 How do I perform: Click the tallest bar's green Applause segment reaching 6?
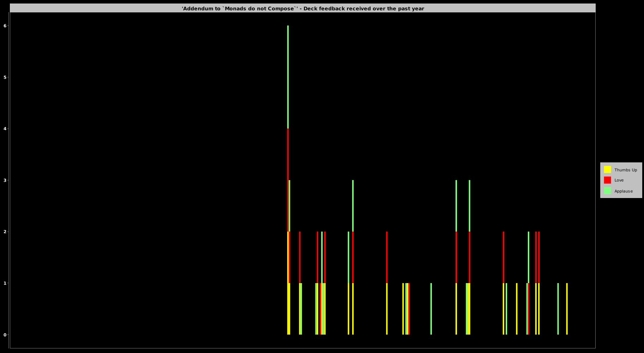pyautogui.click(x=288, y=77)
